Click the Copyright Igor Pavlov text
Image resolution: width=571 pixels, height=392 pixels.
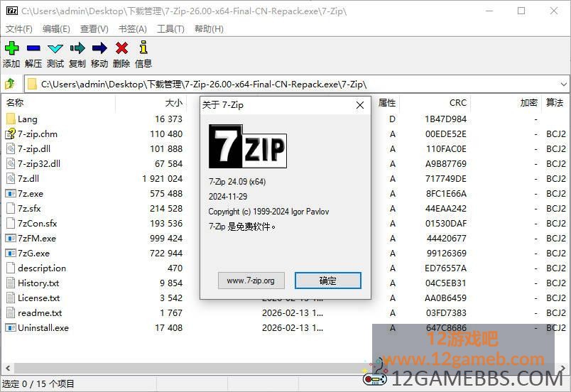(x=268, y=212)
